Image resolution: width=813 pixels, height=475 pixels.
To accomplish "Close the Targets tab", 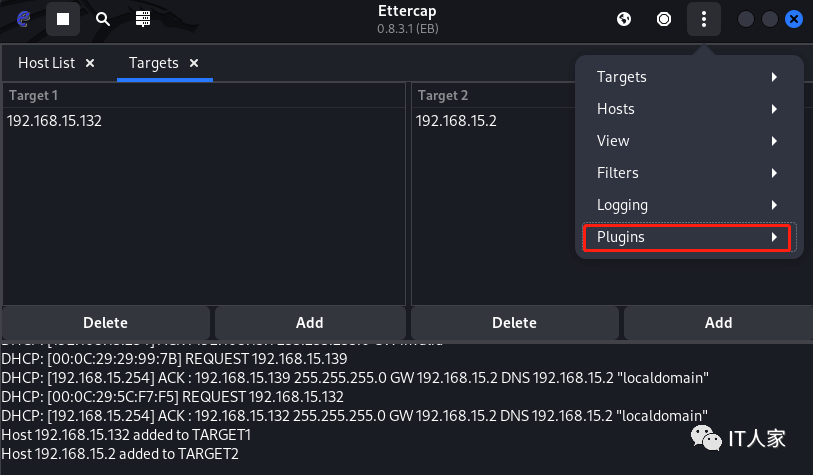I will 194,63.
